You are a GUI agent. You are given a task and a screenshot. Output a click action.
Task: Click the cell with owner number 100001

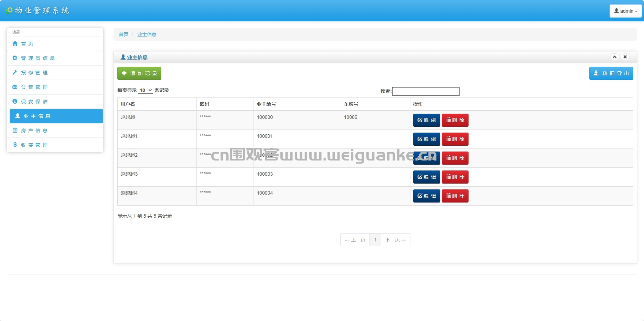(x=297, y=139)
